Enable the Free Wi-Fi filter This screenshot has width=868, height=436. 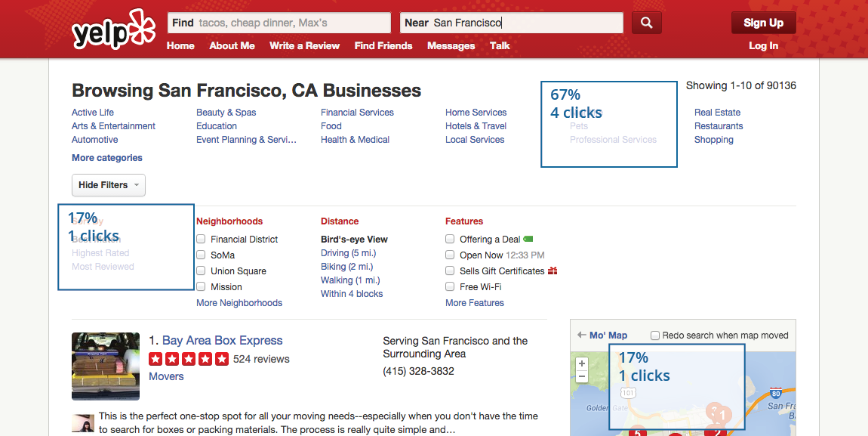click(x=450, y=286)
